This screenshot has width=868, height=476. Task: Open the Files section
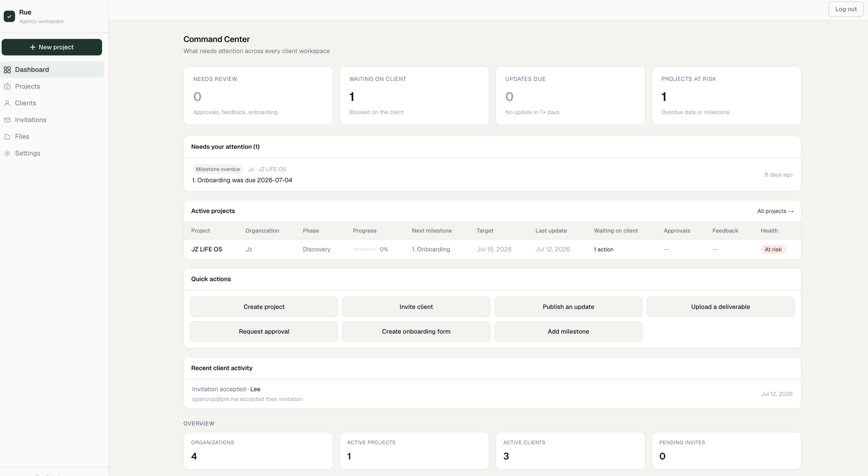[x=52, y=136]
